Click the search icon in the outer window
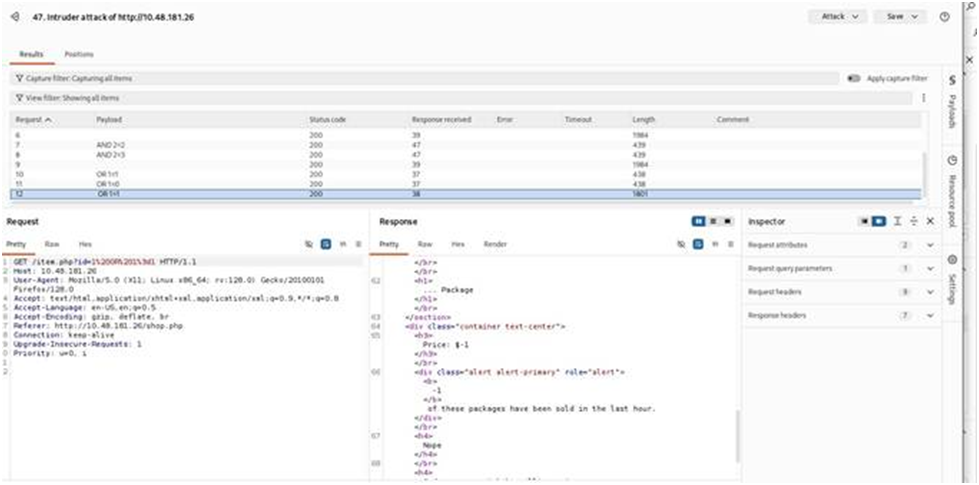 pos(973,5)
